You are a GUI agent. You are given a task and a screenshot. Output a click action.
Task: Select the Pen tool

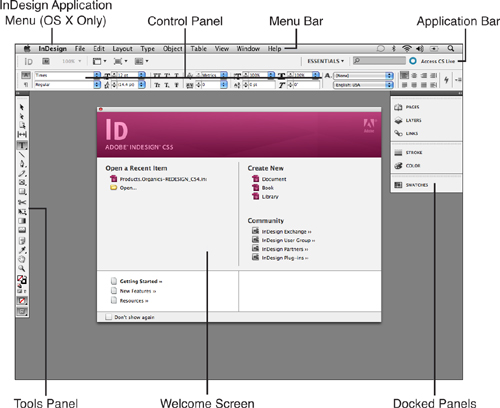(22, 164)
